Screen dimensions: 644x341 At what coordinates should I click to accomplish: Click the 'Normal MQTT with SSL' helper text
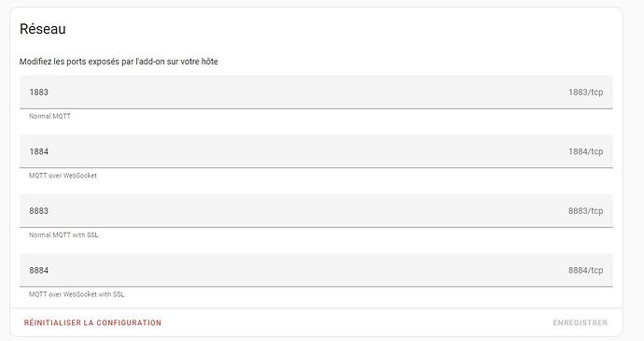point(63,234)
